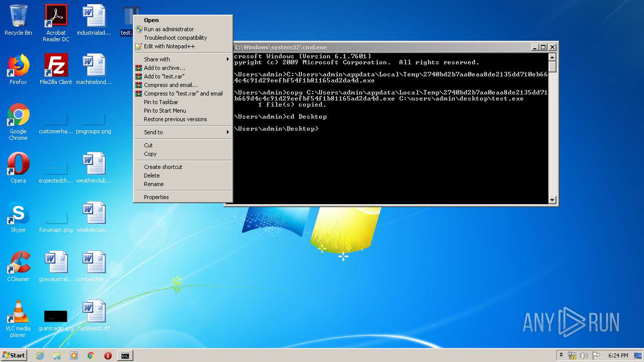Choose Edit with Notepad++
Viewport: 644px width, 362px height.
(183, 46)
